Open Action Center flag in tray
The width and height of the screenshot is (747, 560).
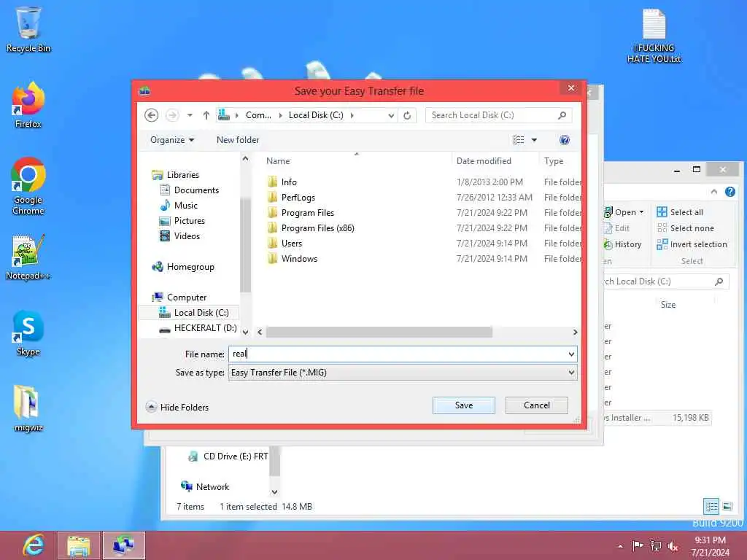click(x=638, y=545)
